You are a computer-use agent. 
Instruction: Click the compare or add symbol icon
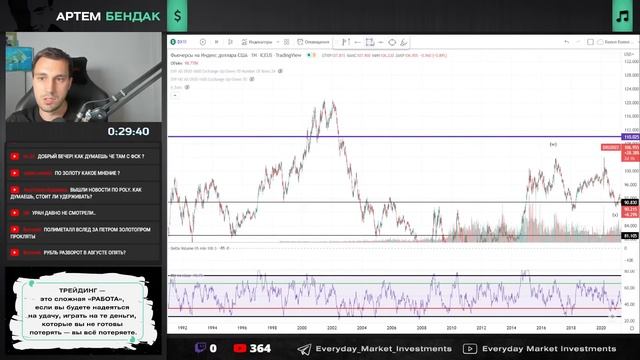tap(203, 42)
